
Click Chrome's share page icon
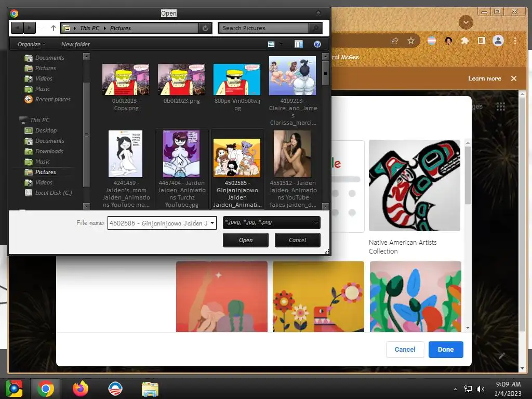pos(394,41)
